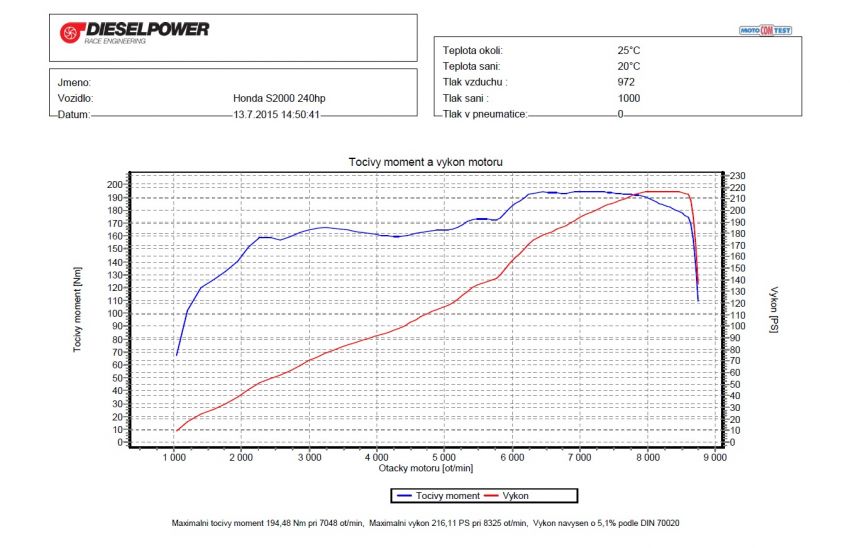Image resolution: width=850 pixels, height=548 pixels.
Task: Click the 9 000 tick on rpm axis
Action: click(x=715, y=457)
